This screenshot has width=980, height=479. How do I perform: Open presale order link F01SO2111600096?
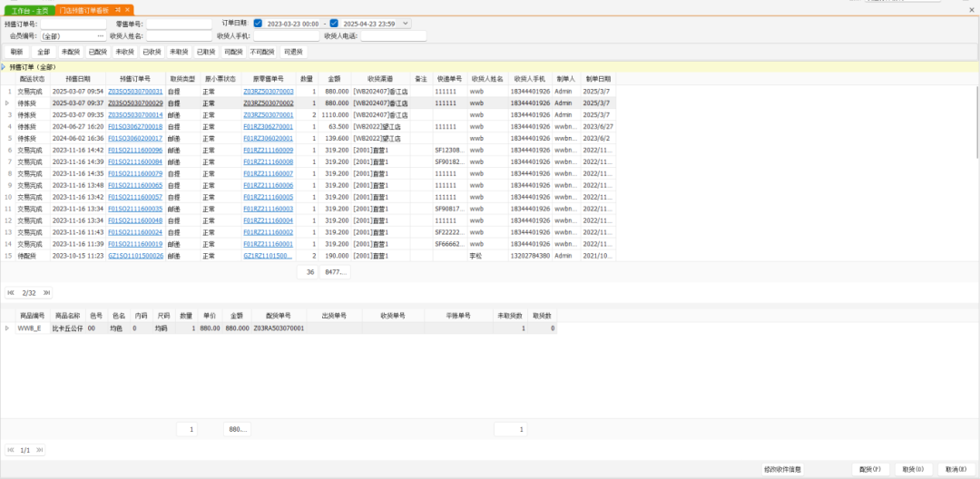135,150
